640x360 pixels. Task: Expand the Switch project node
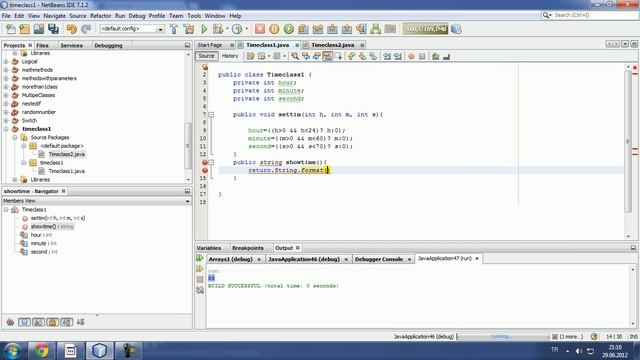point(6,121)
